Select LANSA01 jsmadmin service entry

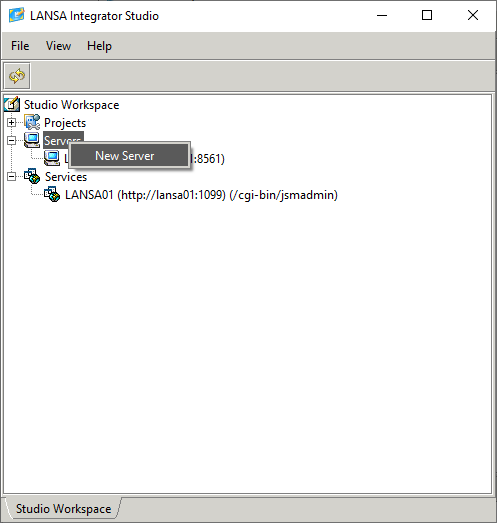coord(201,195)
